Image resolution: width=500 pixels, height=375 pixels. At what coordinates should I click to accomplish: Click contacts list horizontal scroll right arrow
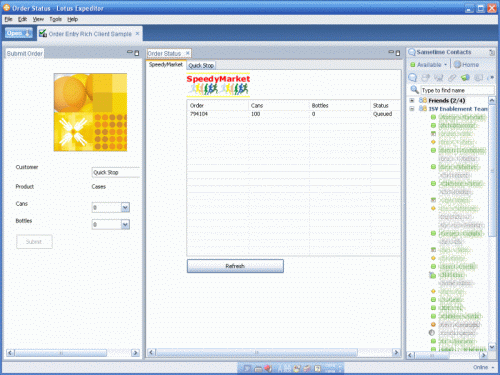click(484, 356)
